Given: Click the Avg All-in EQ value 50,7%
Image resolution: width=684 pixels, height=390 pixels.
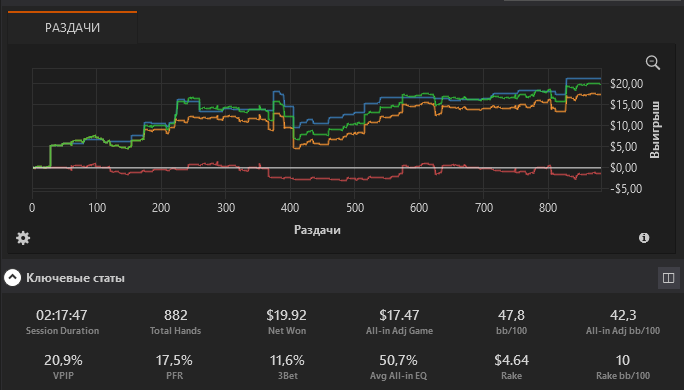Looking at the screenshot, I should tap(398, 360).
